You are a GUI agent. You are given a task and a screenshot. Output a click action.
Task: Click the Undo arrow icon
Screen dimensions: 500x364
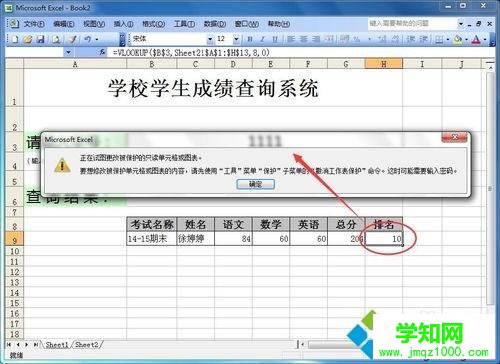pyautogui.click(x=88, y=39)
